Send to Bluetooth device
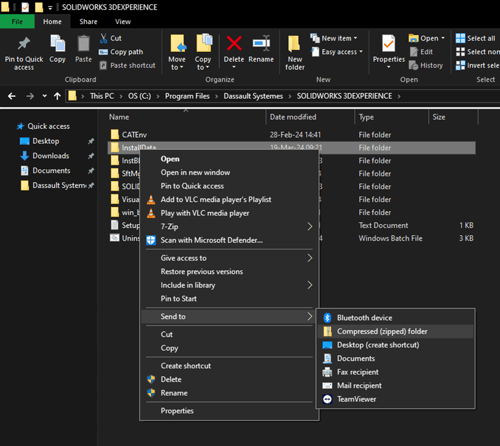Image resolution: width=500 pixels, height=446 pixels. 395,318
